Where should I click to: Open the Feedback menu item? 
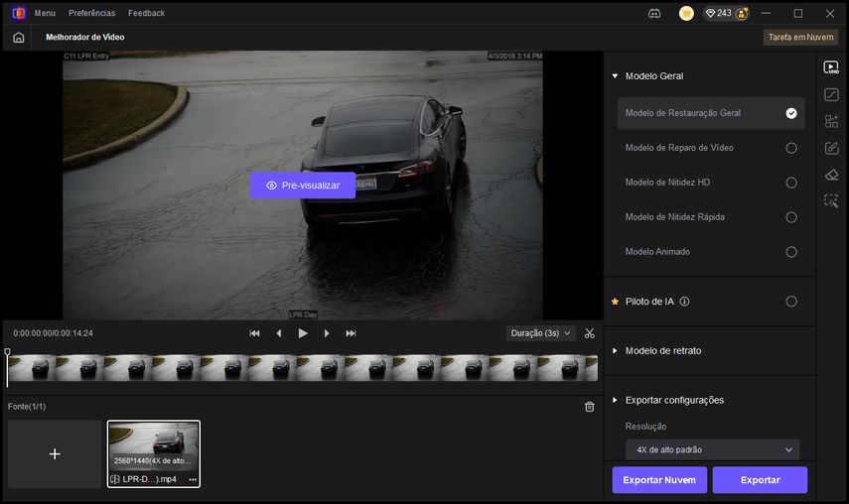coord(146,13)
